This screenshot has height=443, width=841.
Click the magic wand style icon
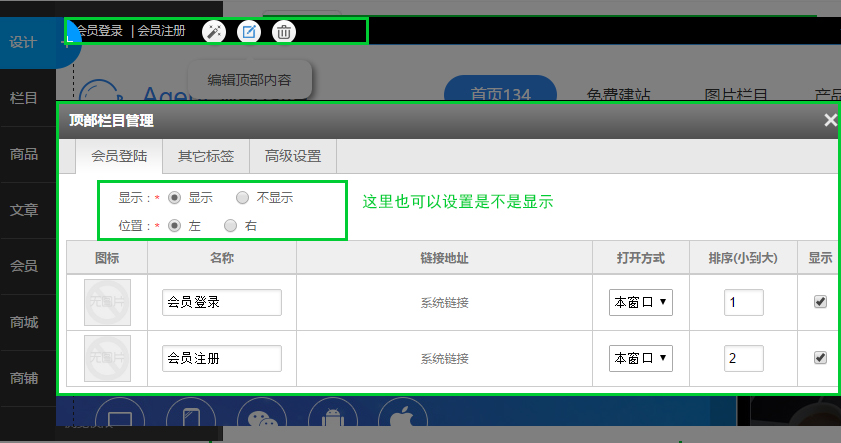(x=214, y=31)
